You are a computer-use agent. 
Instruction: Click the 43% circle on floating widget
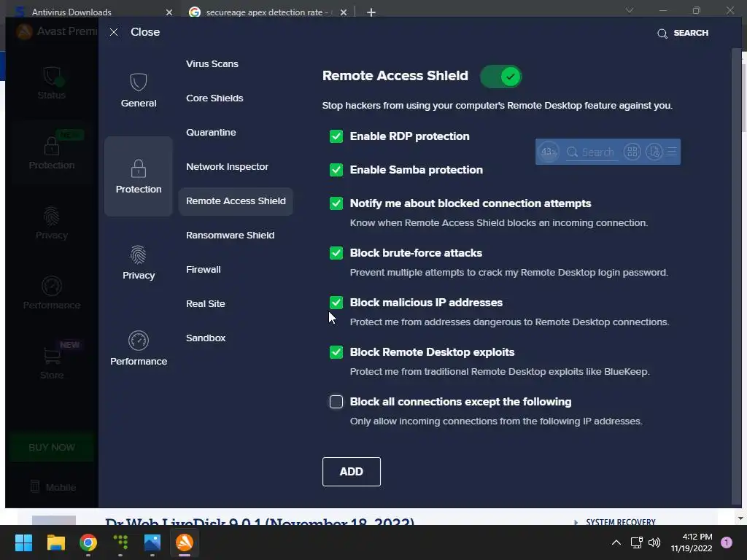tap(549, 152)
